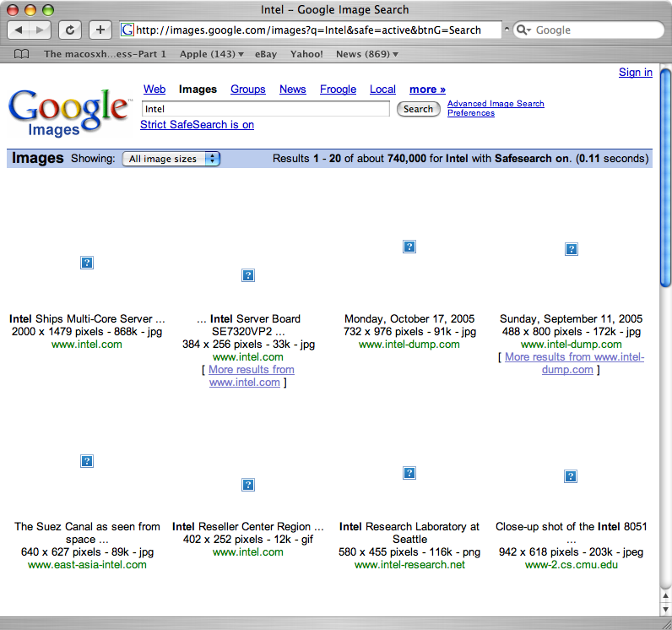Open missing thumbnail for Suez Canal result

[87, 461]
